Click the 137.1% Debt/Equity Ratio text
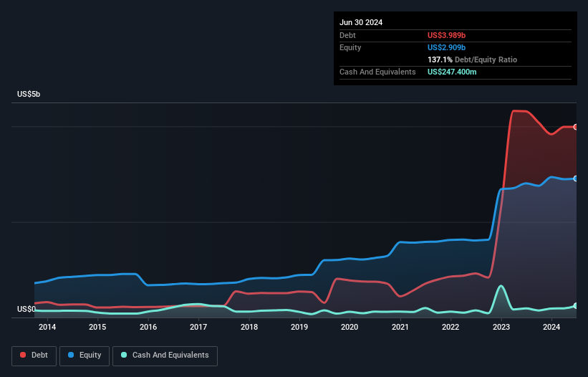Screen dimensions: 588x377 click(472, 59)
